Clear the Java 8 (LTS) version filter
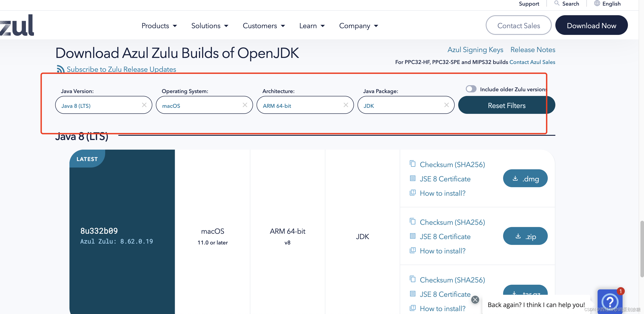 pos(144,105)
